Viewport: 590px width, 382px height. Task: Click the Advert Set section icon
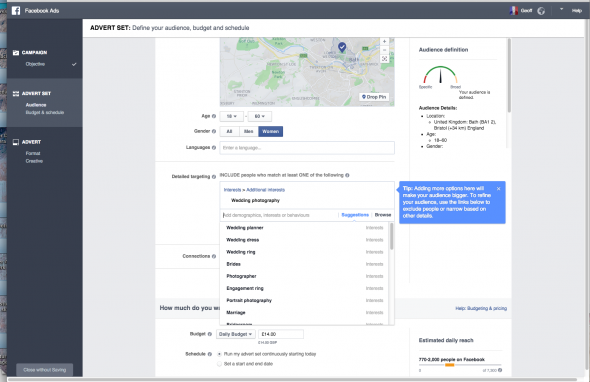(x=16, y=93)
